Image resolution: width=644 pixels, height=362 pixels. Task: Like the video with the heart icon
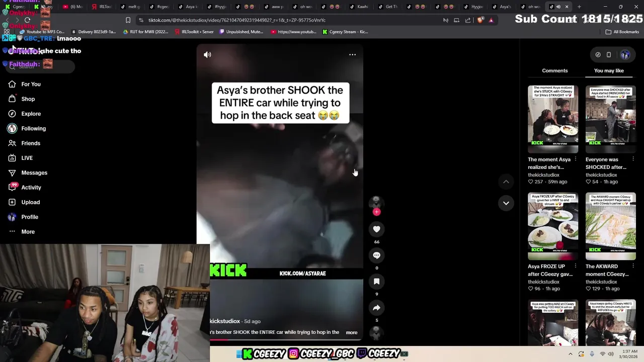376,229
